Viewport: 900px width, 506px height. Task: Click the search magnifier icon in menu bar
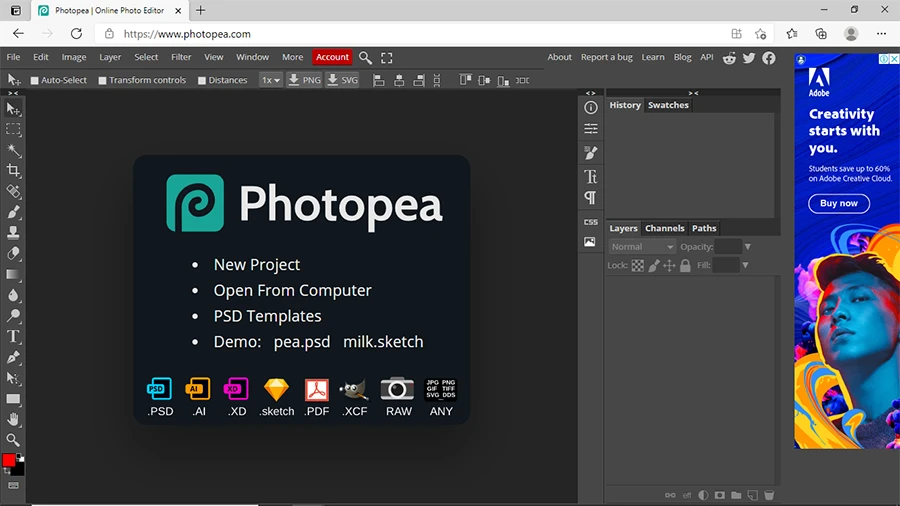(366, 58)
